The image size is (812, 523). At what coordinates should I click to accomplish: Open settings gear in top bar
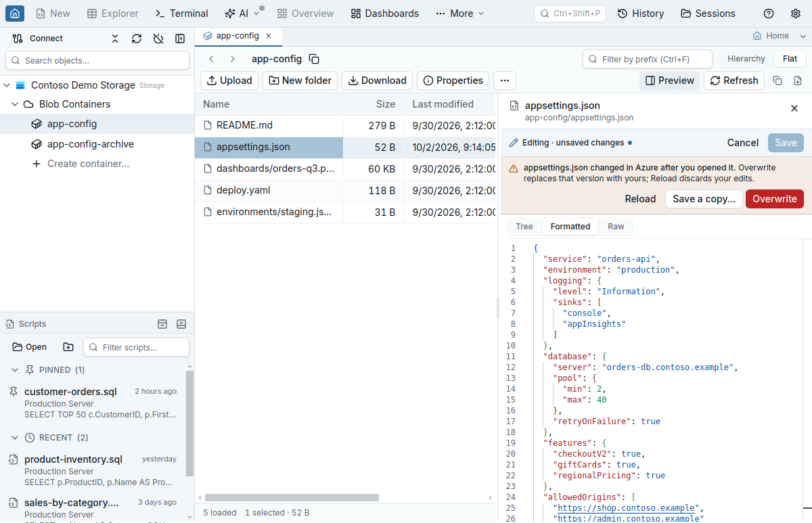pyautogui.click(x=796, y=14)
